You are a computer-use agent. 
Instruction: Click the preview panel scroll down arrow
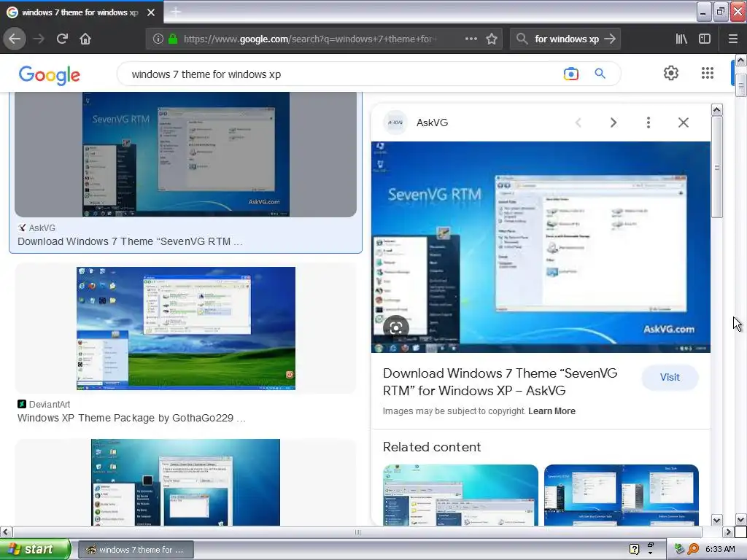coord(716,520)
